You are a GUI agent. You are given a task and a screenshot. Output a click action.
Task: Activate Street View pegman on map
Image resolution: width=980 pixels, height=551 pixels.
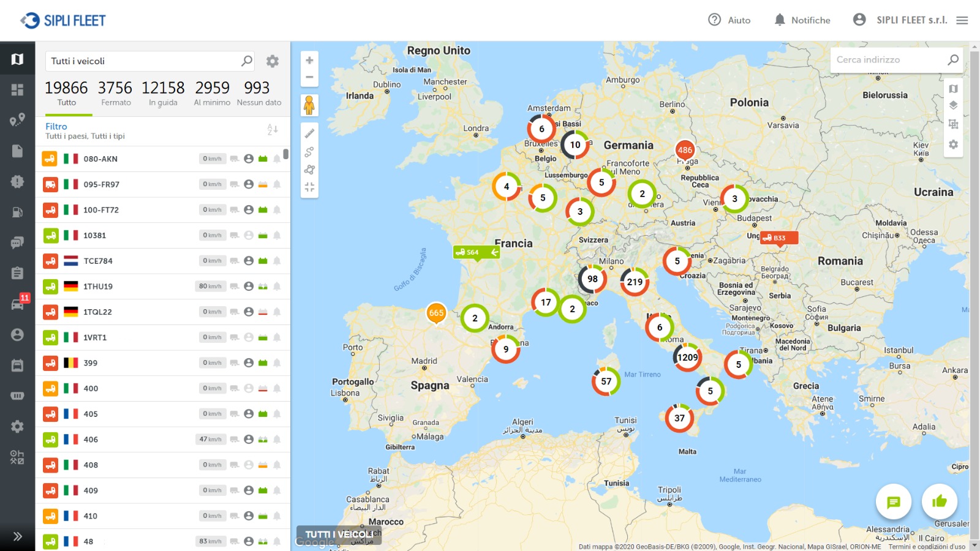tap(309, 105)
